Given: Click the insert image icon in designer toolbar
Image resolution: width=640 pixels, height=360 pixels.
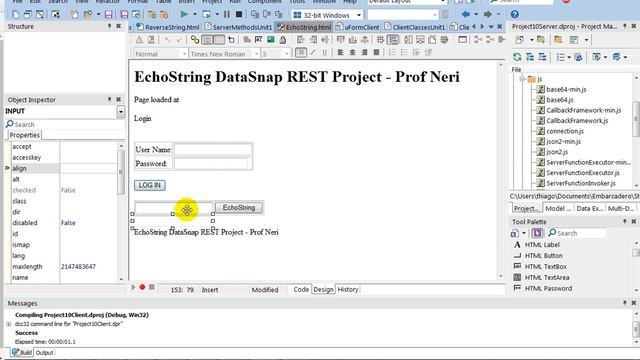Looking at the screenshot, I should pyautogui.click(x=271, y=40).
